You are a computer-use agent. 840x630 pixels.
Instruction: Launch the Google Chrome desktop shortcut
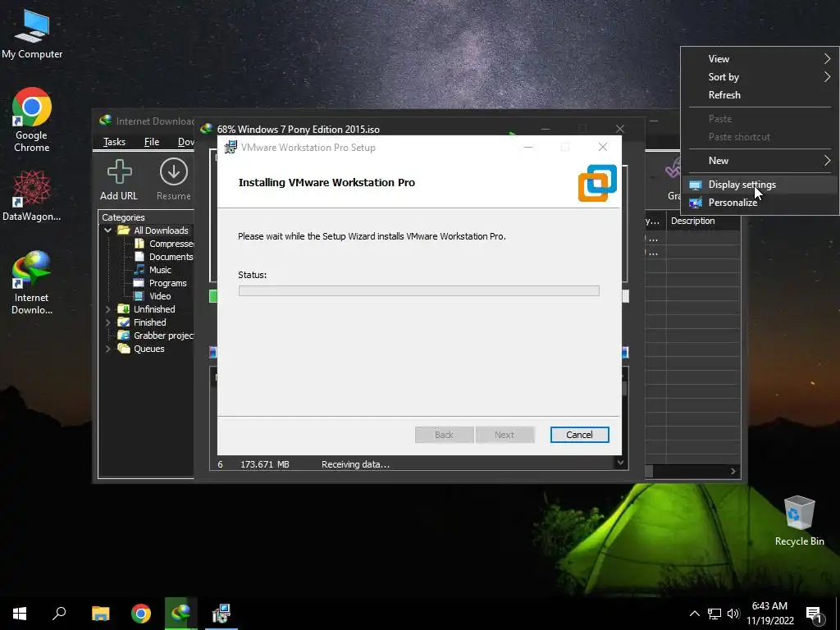click(x=32, y=119)
